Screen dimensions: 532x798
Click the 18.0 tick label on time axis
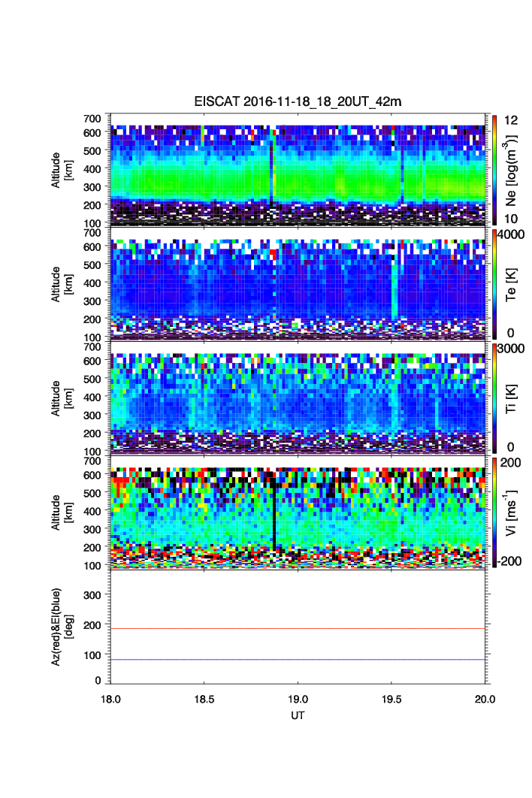click(x=111, y=699)
